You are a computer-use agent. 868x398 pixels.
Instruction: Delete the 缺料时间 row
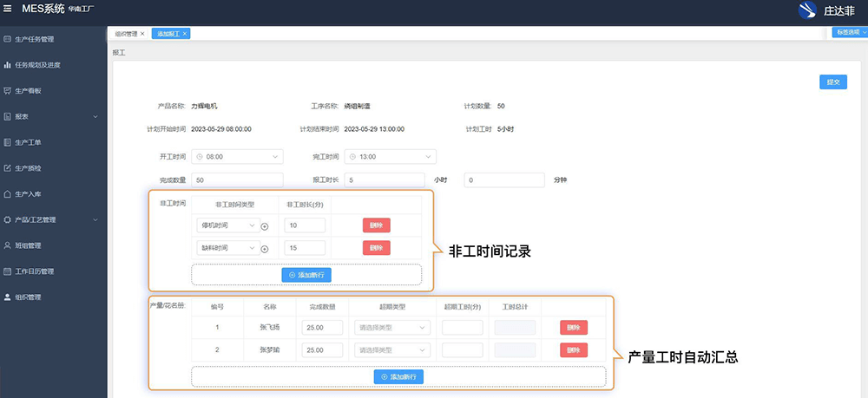point(377,248)
